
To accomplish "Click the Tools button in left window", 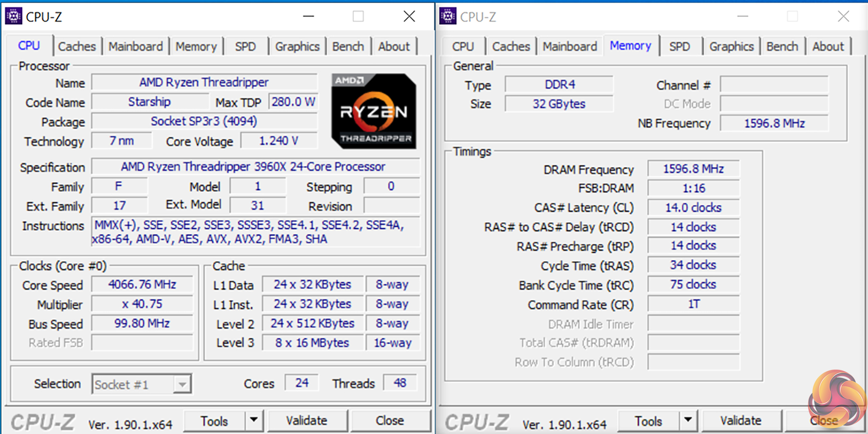I will click(214, 421).
